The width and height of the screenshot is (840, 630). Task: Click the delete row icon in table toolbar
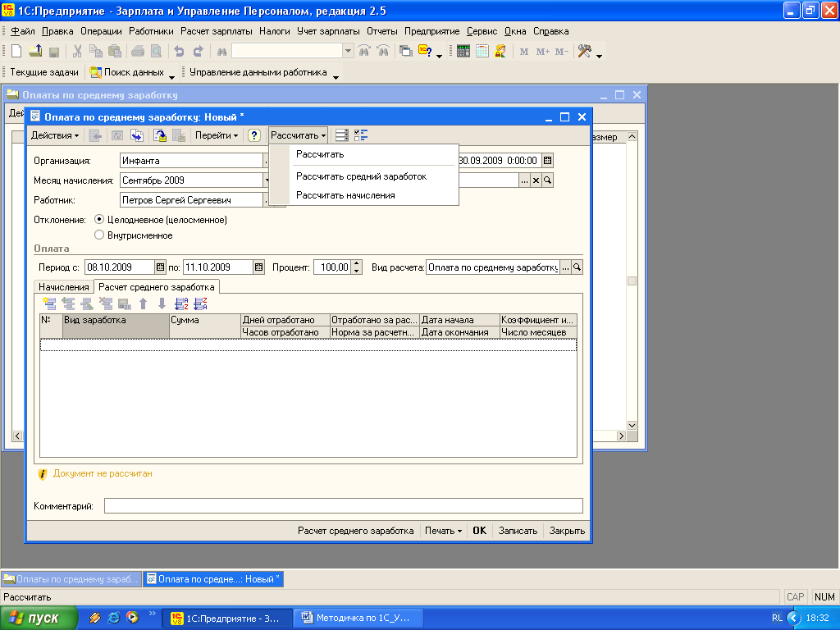pyautogui.click(x=106, y=304)
